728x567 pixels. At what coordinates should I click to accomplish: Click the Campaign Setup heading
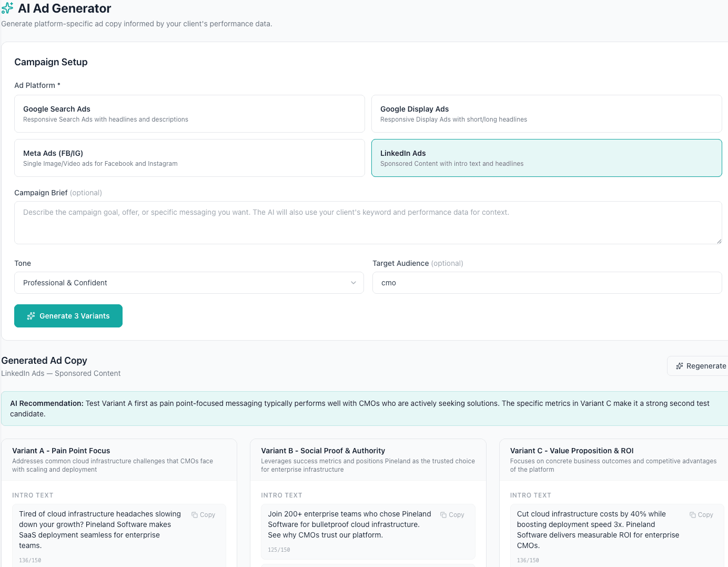pyautogui.click(x=51, y=62)
